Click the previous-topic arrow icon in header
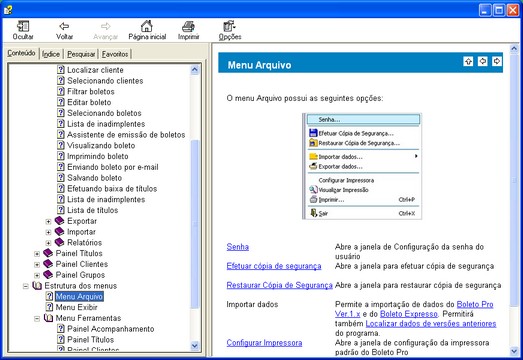Screen dimensions: 523x360 tap(483, 61)
